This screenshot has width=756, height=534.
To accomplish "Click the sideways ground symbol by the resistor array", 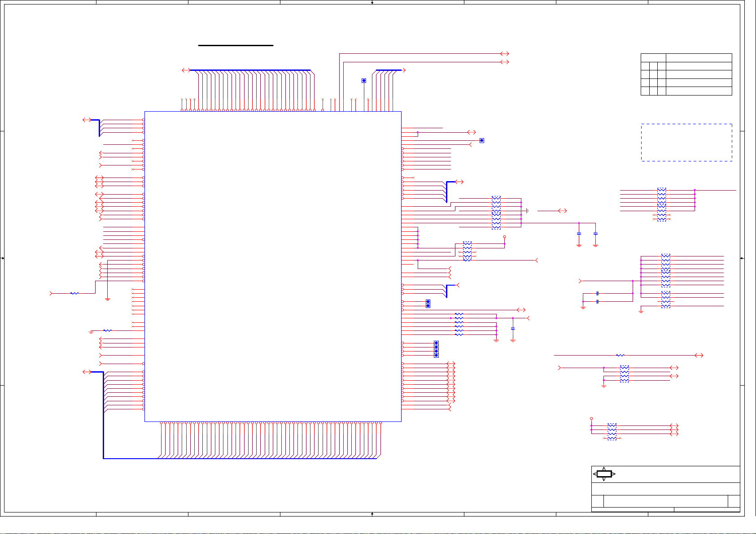I will pyautogui.click(x=528, y=210).
